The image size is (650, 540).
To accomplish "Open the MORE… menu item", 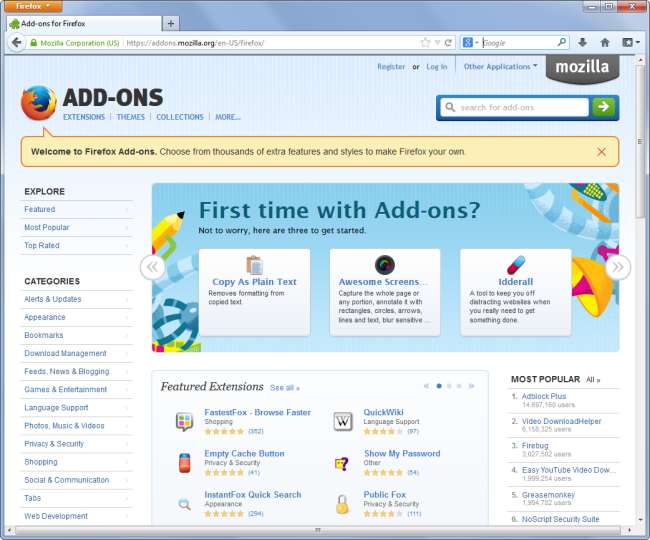I will click(x=228, y=117).
